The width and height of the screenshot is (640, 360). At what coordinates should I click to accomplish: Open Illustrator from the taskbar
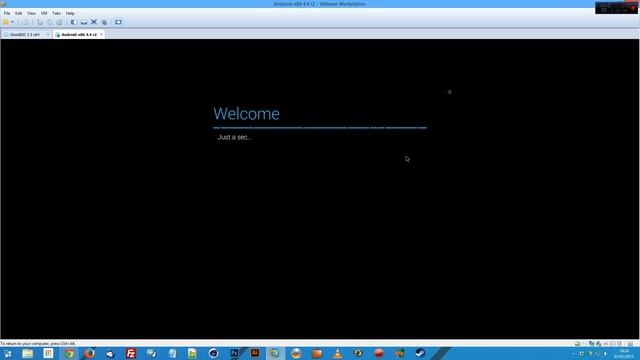(255, 353)
